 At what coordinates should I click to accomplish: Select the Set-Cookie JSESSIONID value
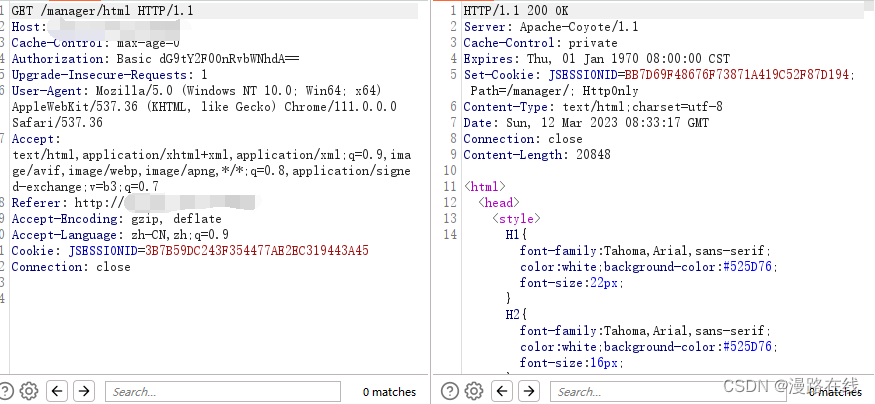(737, 75)
